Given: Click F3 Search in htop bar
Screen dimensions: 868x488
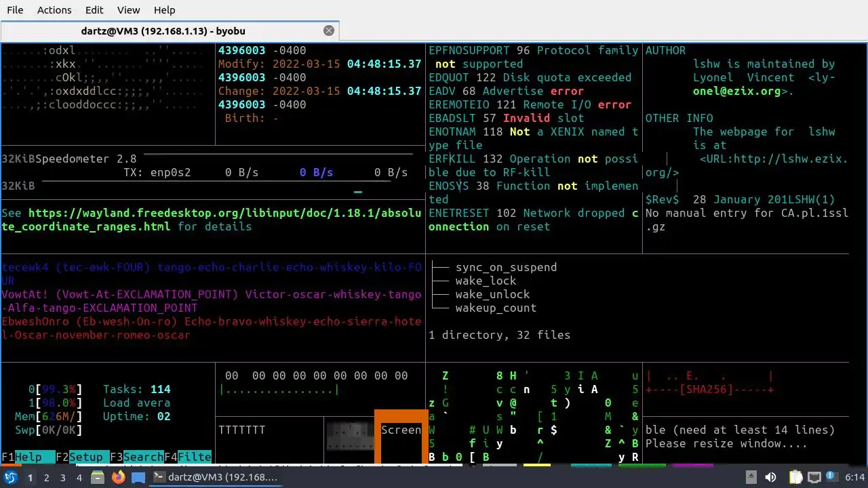Looking at the screenshot, I should [137, 457].
